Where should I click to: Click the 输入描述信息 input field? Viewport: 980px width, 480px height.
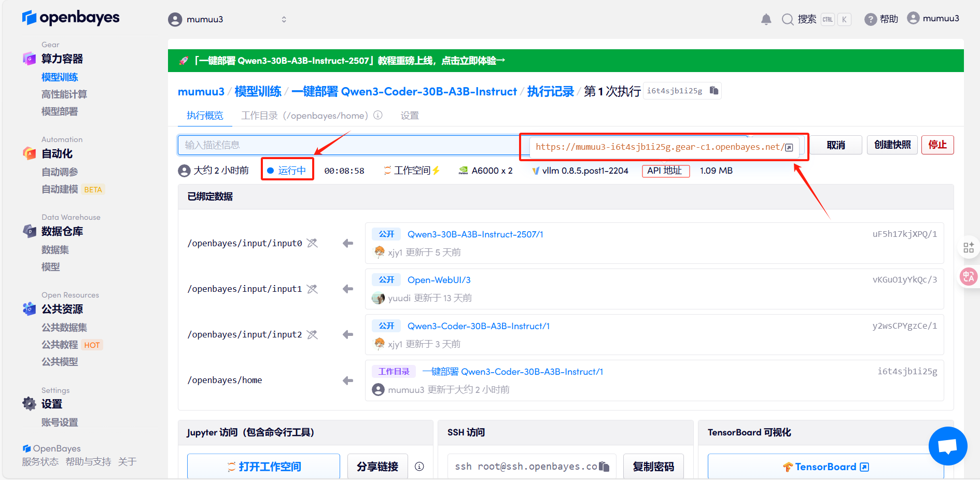pyautogui.click(x=311, y=145)
